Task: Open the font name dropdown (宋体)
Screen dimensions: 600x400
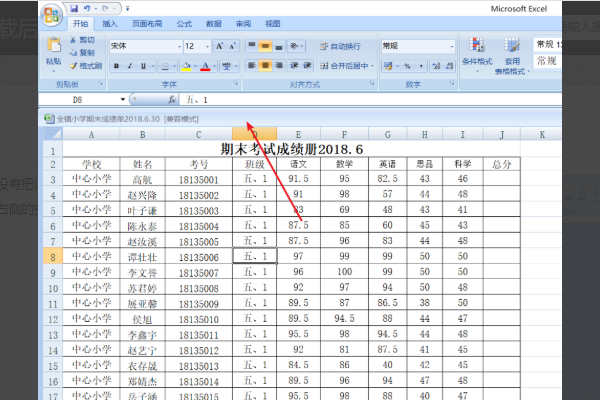Action: point(143,46)
